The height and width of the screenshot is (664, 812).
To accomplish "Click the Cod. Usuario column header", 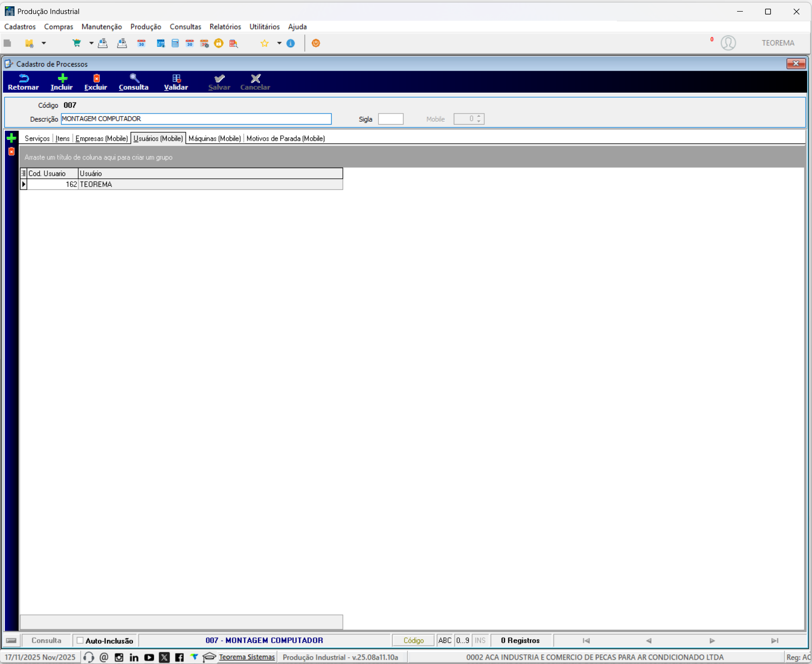I will (52, 173).
